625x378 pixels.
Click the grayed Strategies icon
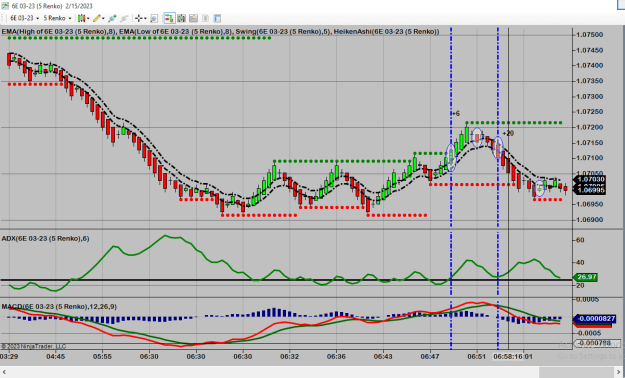click(205, 18)
